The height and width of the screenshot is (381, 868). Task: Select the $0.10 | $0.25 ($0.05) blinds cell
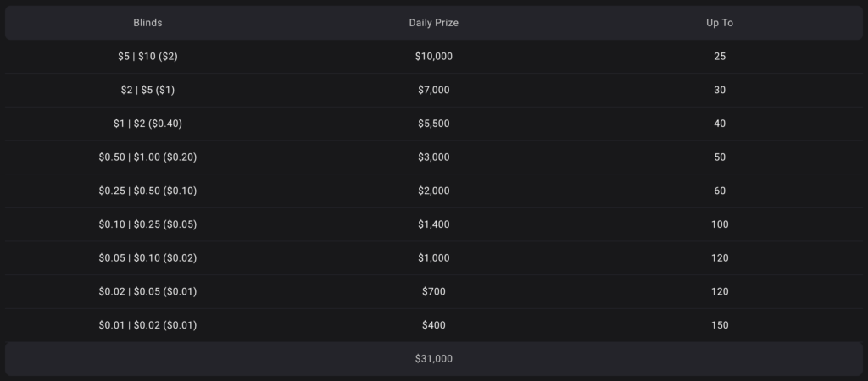[x=147, y=224]
